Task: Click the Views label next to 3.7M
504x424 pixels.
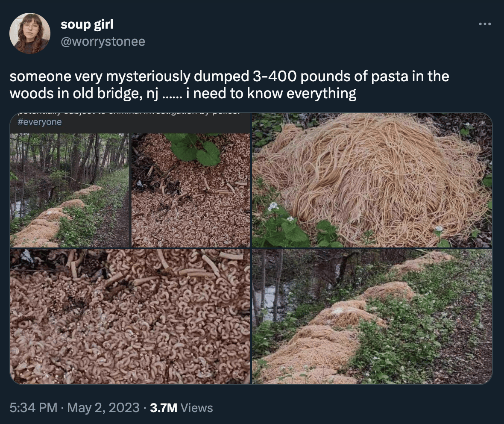Action: point(197,408)
